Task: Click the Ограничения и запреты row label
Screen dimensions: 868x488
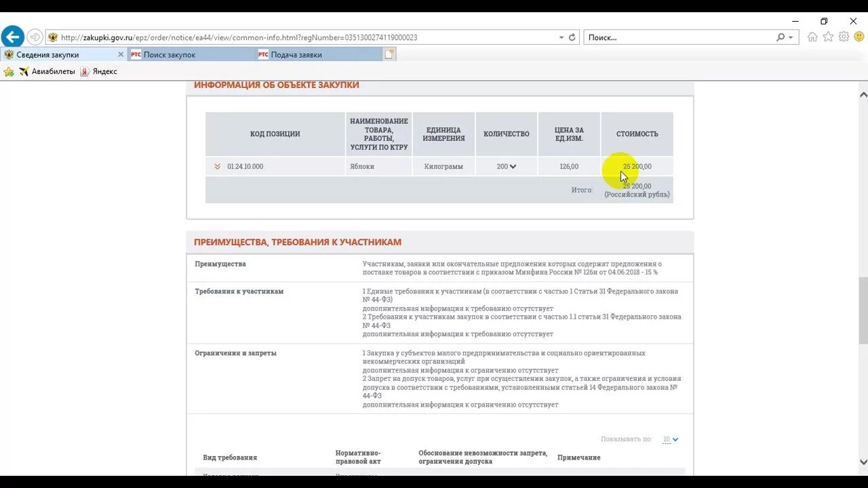Action: [235, 353]
